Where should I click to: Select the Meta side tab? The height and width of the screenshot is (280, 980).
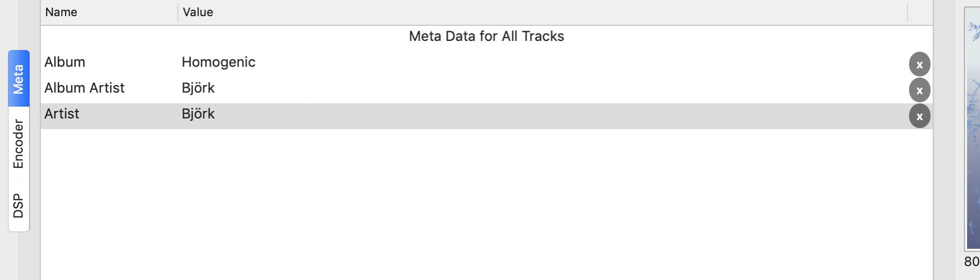coord(19,79)
